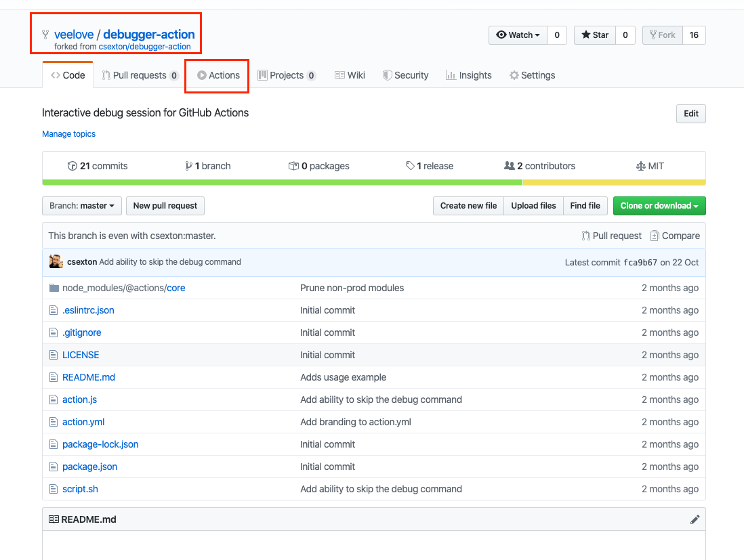Open the .gitignore file
744x560 pixels.
81,332
